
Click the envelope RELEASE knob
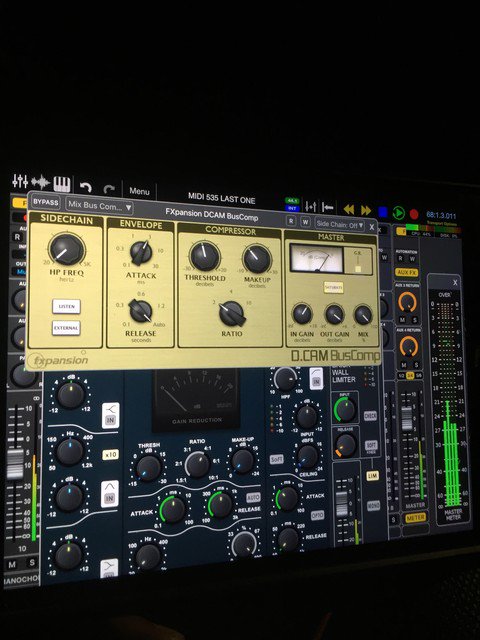[140, 311]
